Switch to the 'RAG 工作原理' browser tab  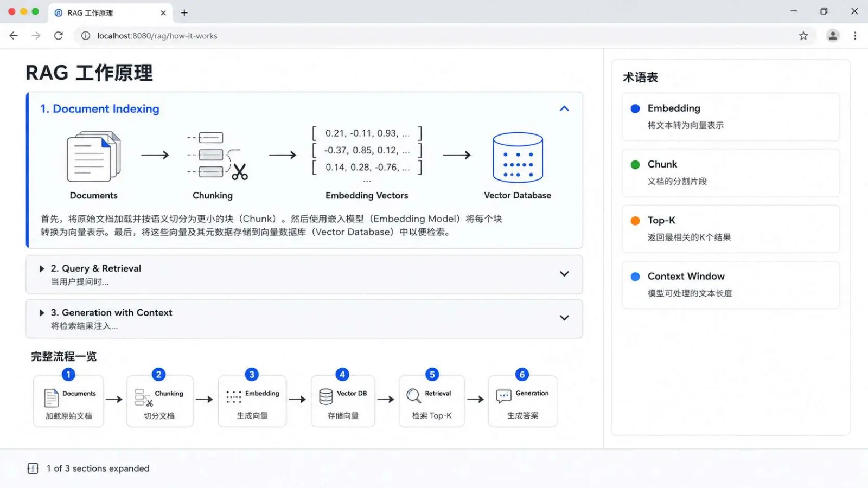[x=110, y=12]
